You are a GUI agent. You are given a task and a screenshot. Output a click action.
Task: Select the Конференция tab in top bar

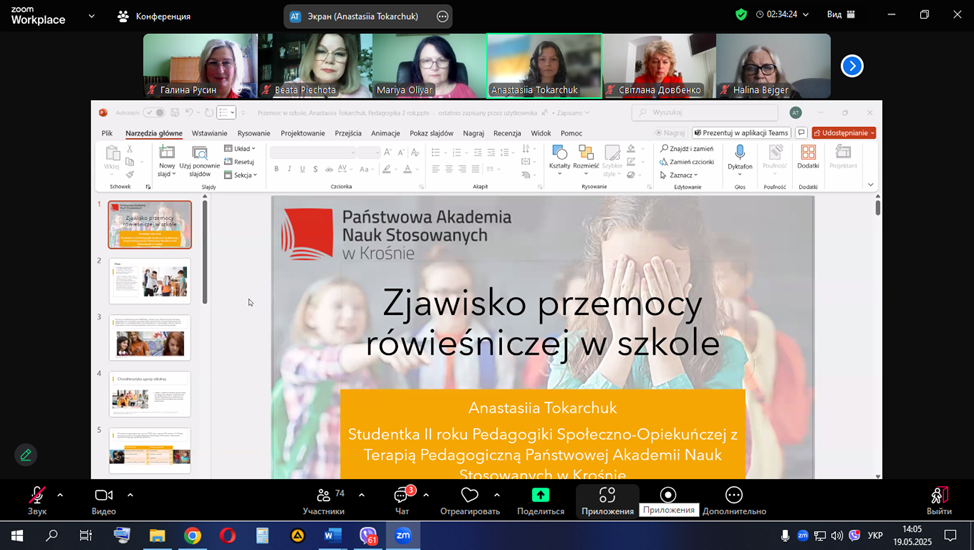(x=153, y=16)
